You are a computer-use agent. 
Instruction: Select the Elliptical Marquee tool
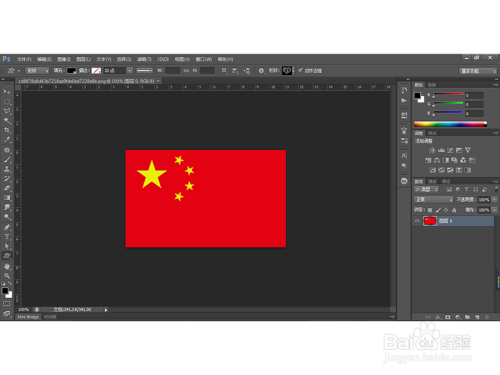[x=7, y=101]
